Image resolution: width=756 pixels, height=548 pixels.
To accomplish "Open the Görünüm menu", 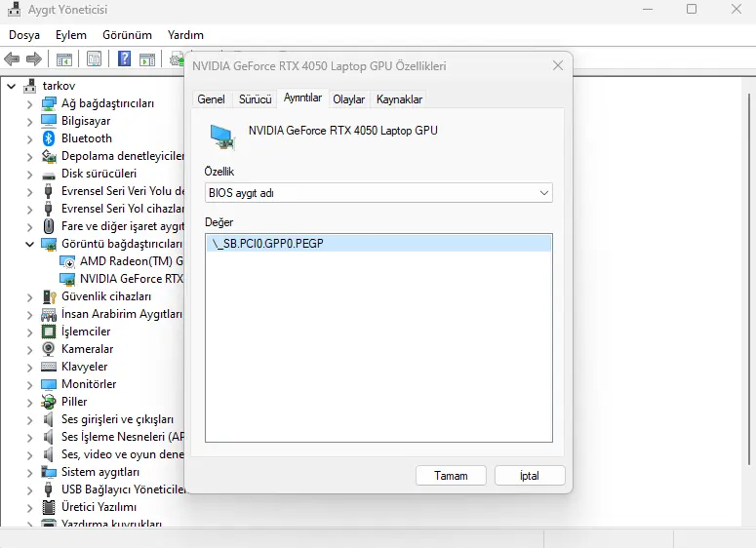I will pos(127,35).
